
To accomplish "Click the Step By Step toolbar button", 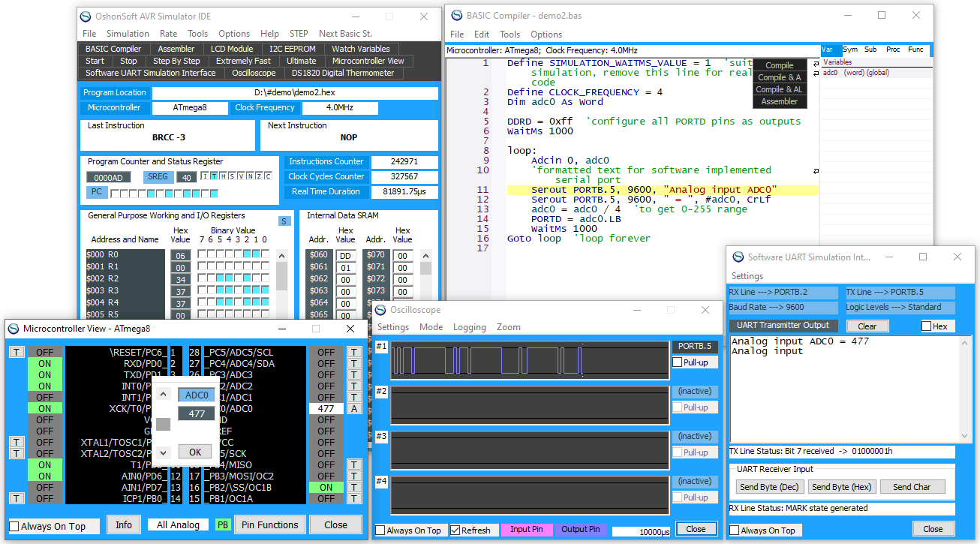I will point(177,61).
